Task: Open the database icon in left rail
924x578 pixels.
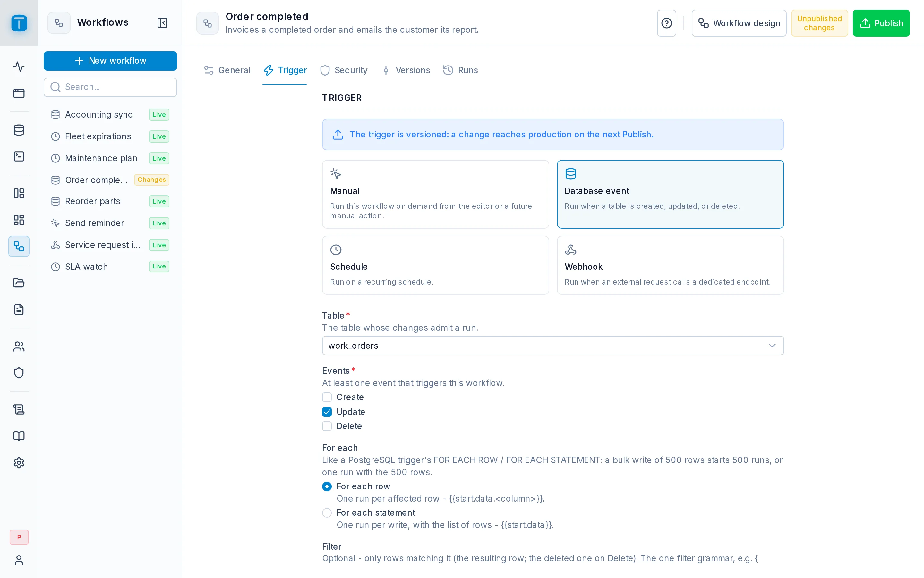Action: click(19, 130)
